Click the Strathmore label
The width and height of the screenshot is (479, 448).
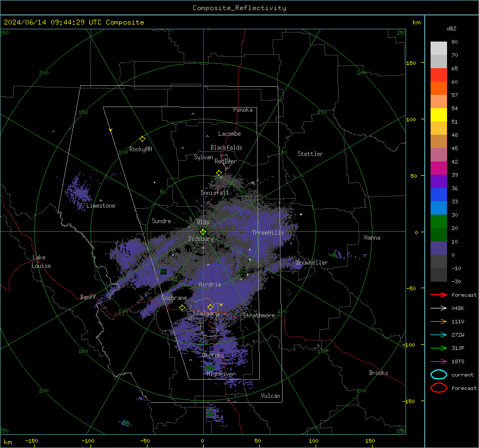[259, 315]
